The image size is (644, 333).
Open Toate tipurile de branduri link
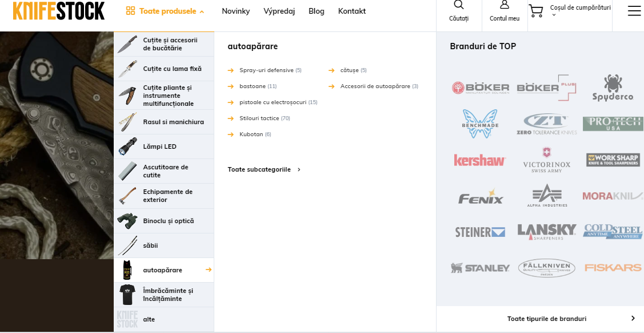tap(540, 319)
